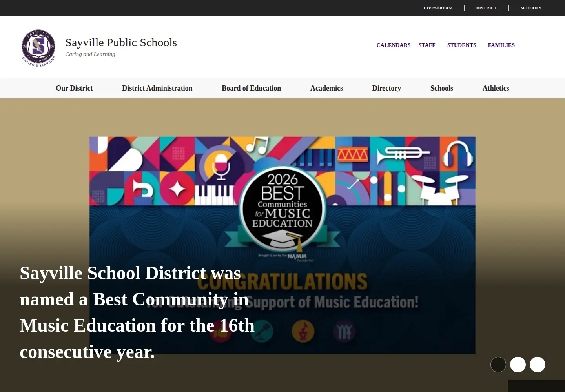Open the Livestream link in top bar
Image resolution: width=565 pixels, height=392 pixels.
click(438, 8)
